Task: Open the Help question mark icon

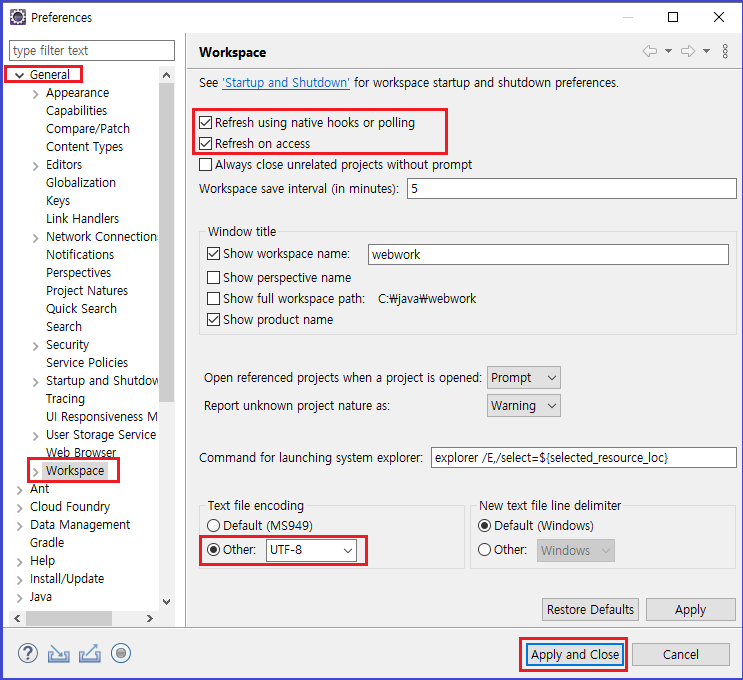Action: point(28,653)
